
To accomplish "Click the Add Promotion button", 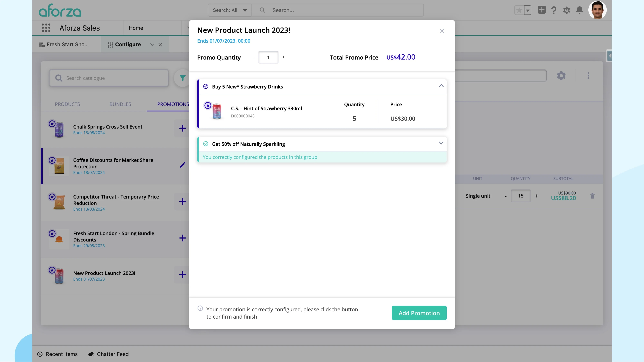I will click(419, 313).
